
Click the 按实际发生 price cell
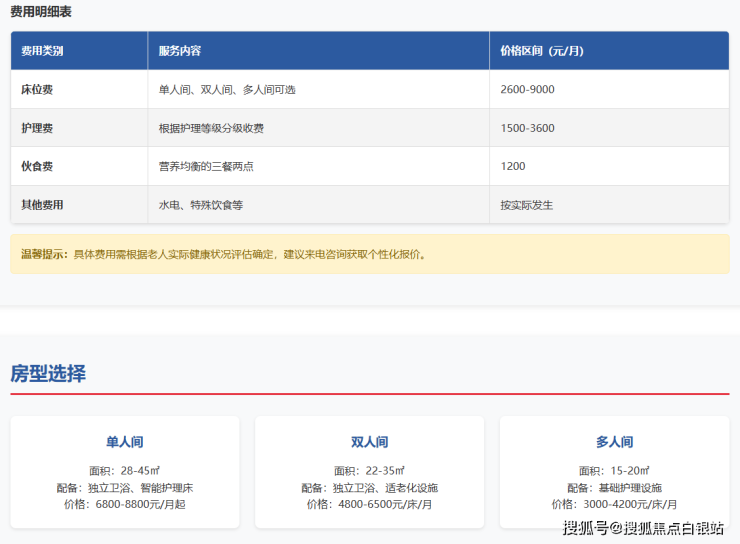[x=527, y=205]
